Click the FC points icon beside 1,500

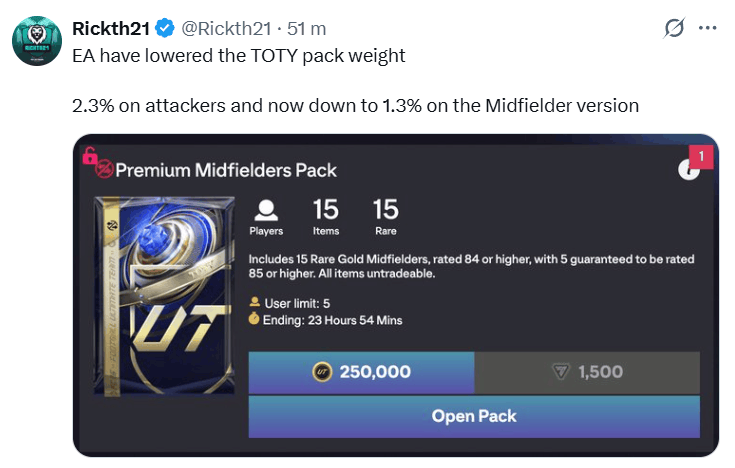[x=560, y=372]
